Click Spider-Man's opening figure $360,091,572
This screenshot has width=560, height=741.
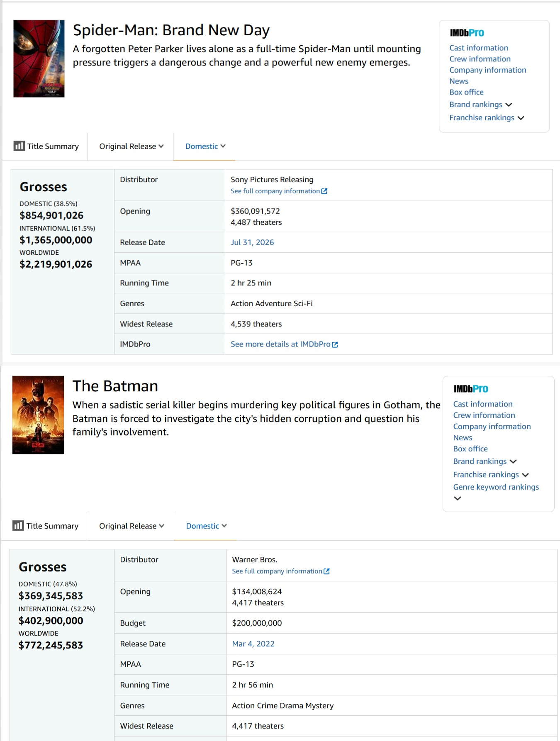click(256, 211)
